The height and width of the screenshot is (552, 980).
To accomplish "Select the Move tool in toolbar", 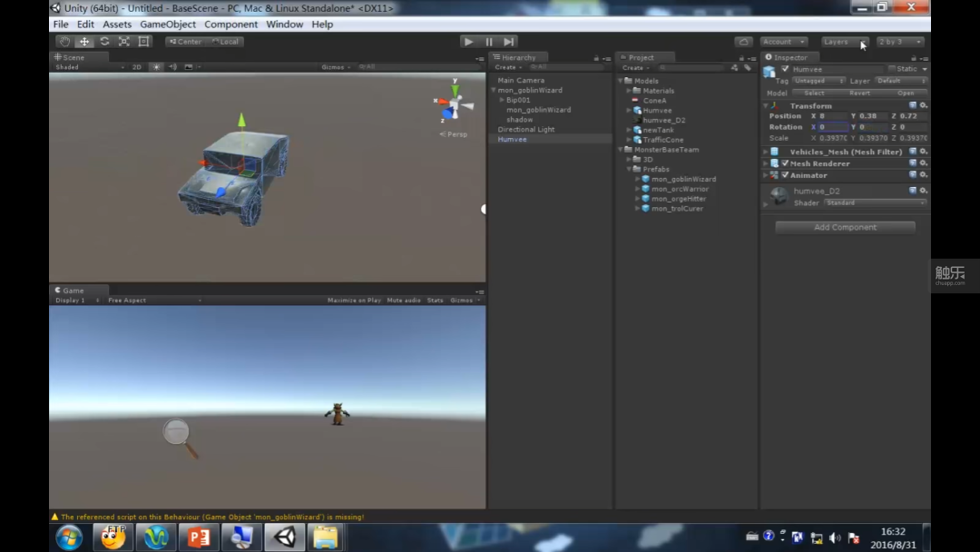I will (x=83, y=41).
